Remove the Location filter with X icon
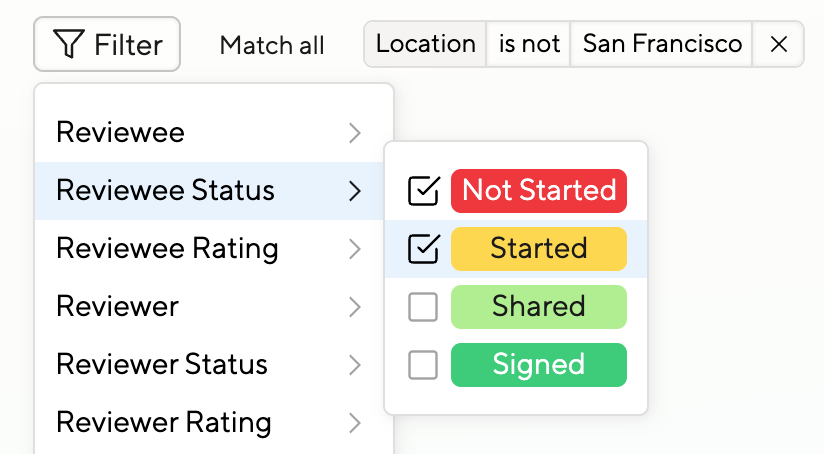The height and width of the screenshot is (454, 824). click(x=779, y=45)
